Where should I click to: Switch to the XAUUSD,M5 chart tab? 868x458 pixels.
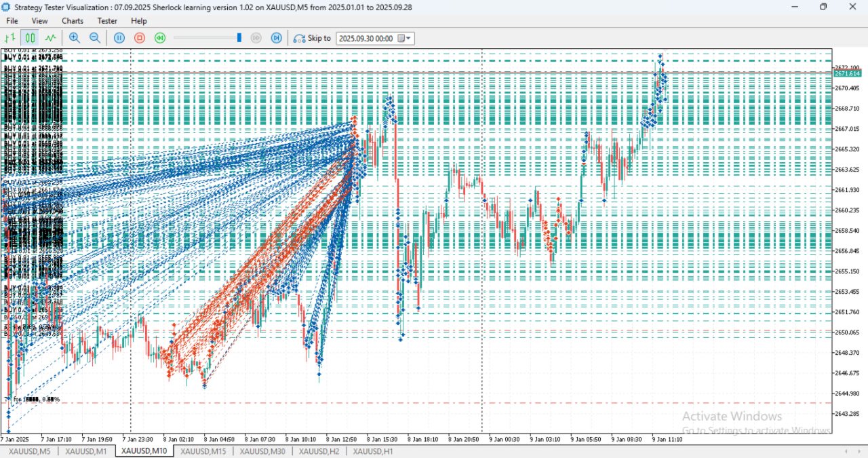pos(29,451)
